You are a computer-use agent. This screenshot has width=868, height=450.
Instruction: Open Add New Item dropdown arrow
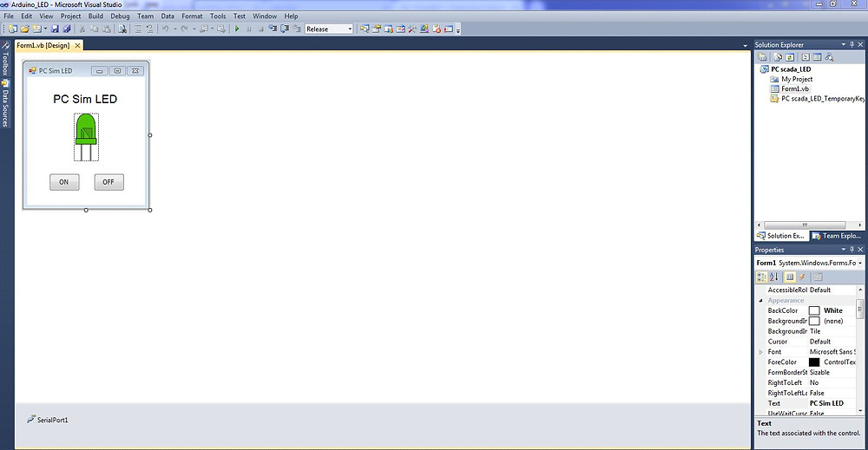coord(45,29)
